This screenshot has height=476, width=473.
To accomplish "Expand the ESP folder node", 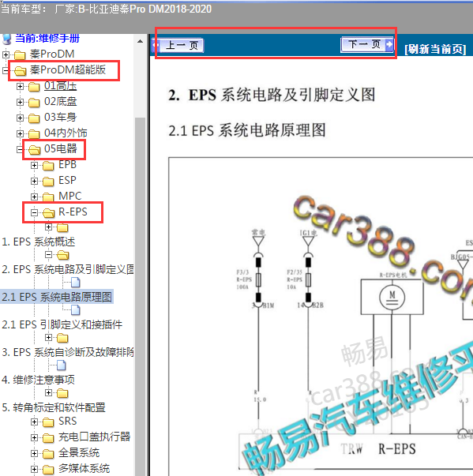I will (34, 182).
